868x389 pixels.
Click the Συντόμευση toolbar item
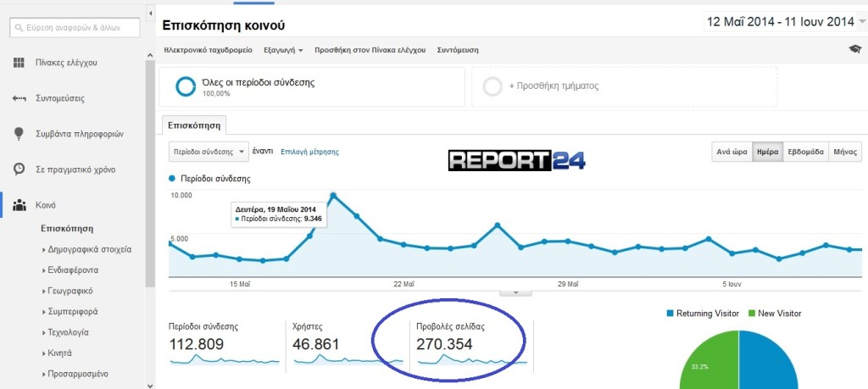pyautogui.click(x=458, y=50)
